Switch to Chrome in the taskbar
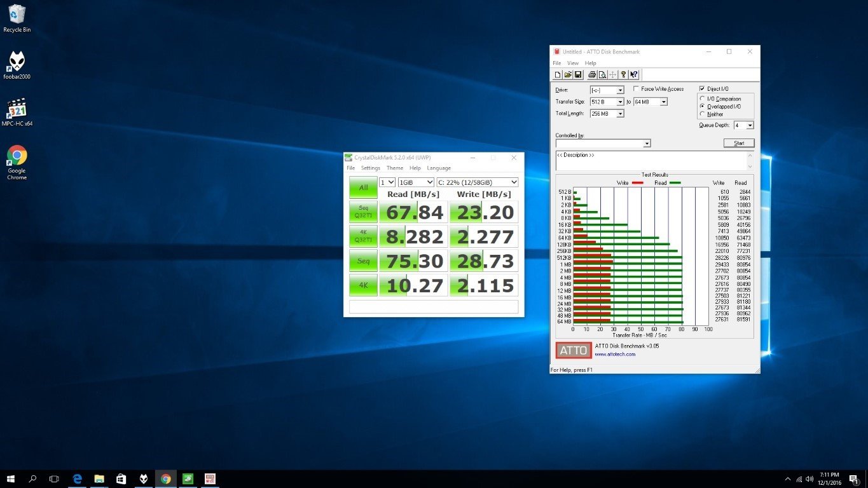Screen dimensions: 868x488 click(x=166, y=478)
